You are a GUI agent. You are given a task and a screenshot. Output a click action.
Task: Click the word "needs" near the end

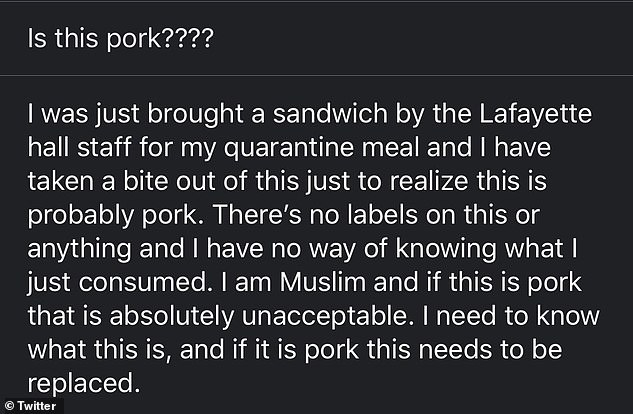click(x=455, y=349)
